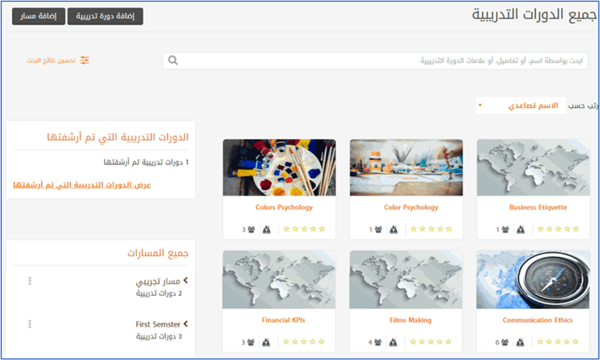
Task: Click the Communication Ethics compass thumbnail
Action: (x=533, y=280)
